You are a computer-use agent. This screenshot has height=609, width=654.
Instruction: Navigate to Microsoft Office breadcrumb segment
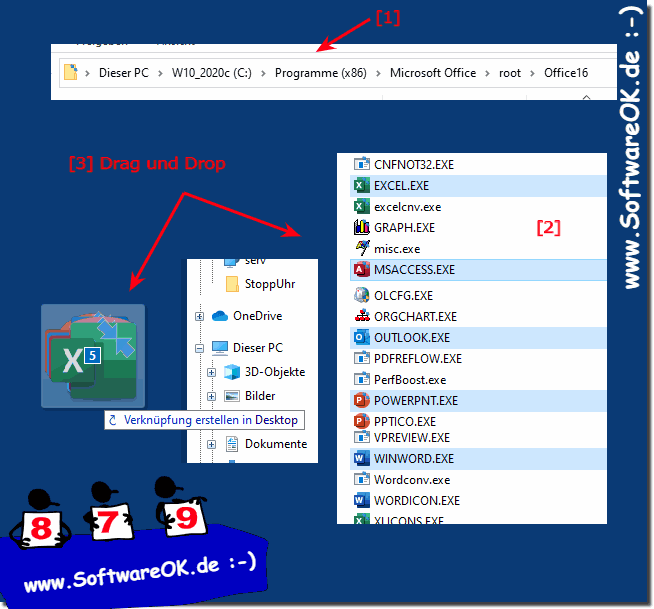pyautogui.click(x=433, y=73)
